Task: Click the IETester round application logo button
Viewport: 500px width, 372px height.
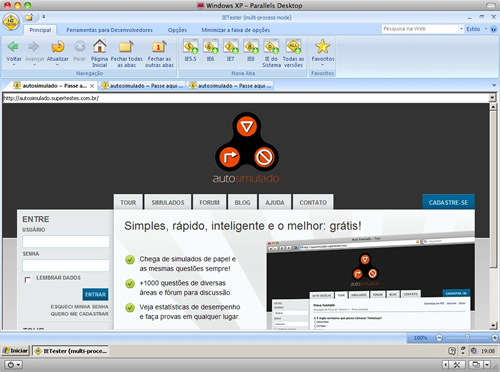Action: pyautogui.click(x=11, y=22)
